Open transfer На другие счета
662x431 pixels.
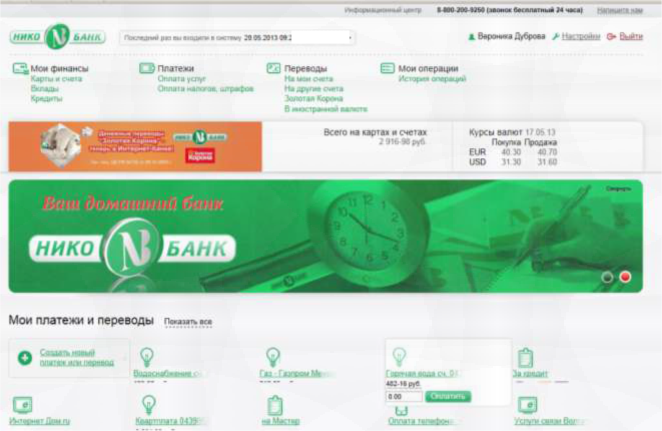tap(314, 89)
